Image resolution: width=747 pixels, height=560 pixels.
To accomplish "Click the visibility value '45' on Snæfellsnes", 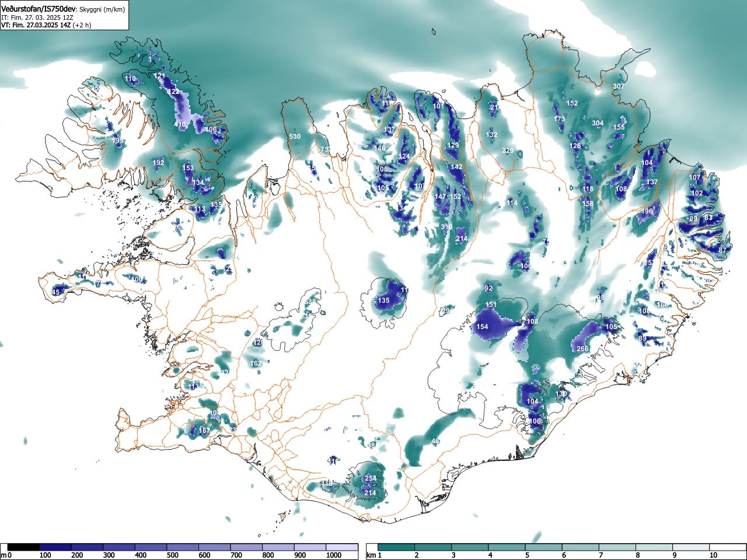I will (x=56, y=292).
